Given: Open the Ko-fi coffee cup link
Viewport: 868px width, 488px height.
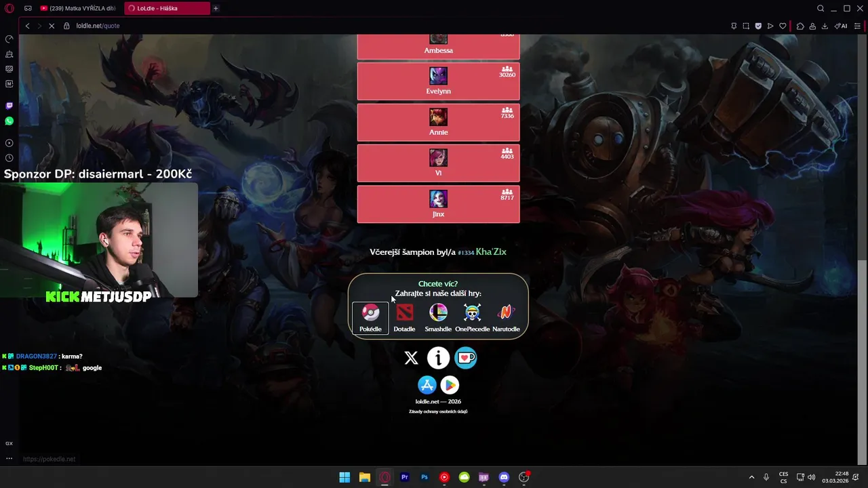Looking at the screenshot, I should coord(466,357).
